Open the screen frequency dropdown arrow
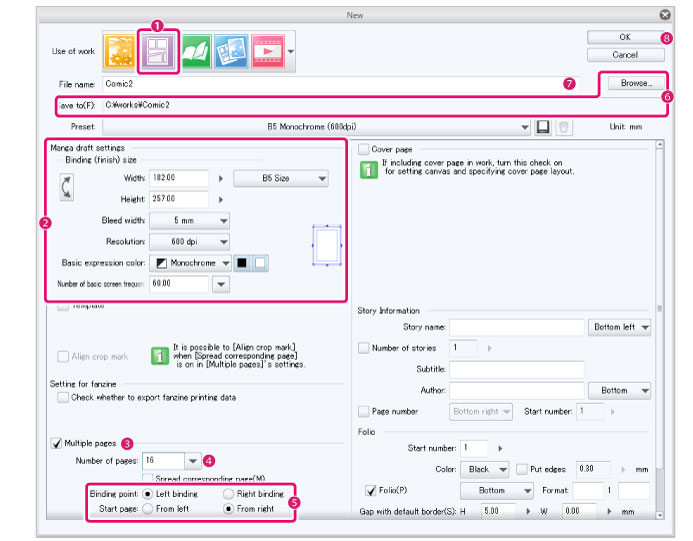The image size is (693, 541). (x=221, y=284)
